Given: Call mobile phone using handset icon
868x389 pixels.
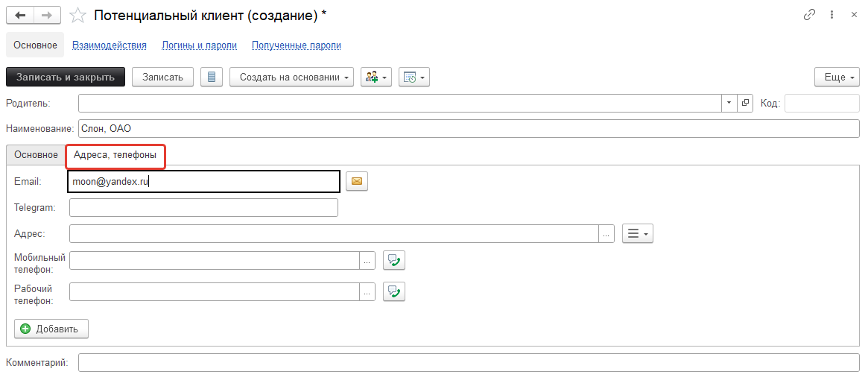Looking at the screenshot, I should [393, 260].
